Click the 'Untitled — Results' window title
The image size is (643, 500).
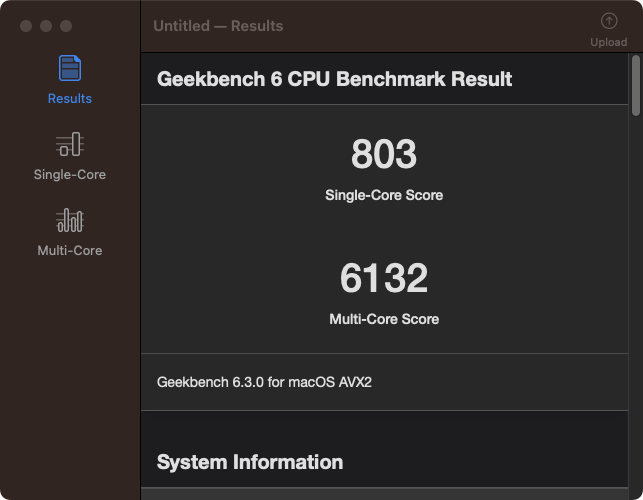pyautogui.click(x=218, y=26)
